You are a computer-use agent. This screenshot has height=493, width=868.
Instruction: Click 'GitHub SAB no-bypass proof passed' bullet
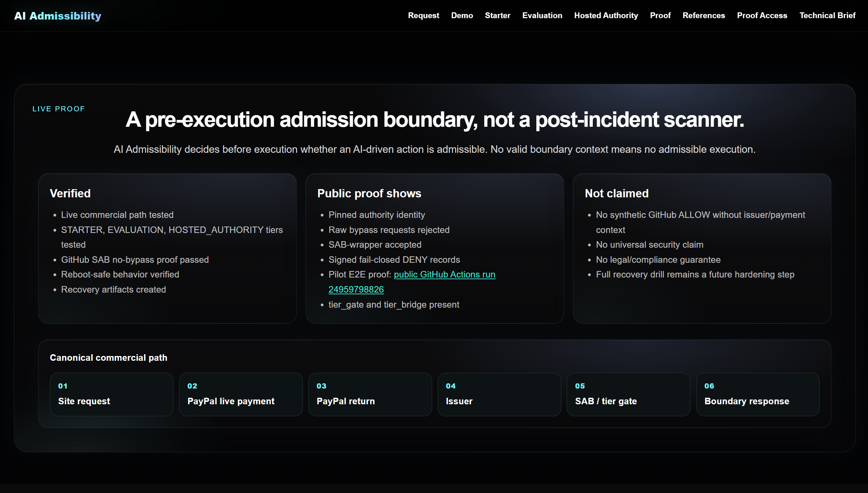[135, 260]
